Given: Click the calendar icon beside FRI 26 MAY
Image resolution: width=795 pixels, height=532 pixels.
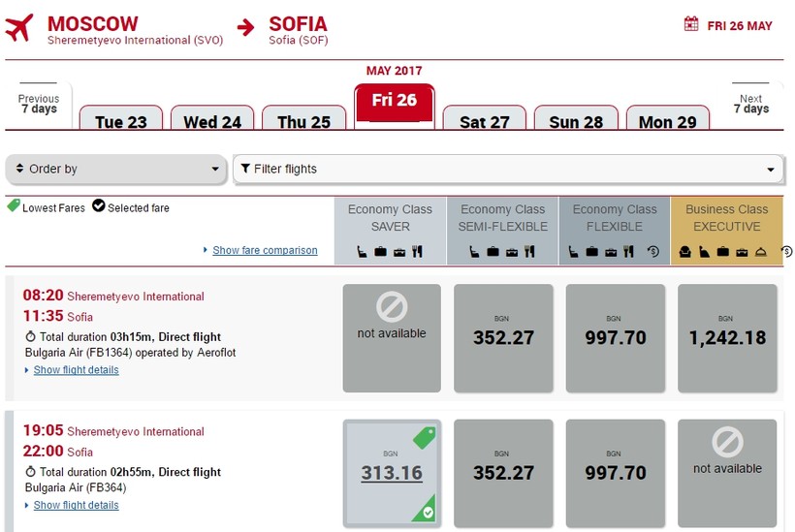Looking at the screenshot, I should 691,24.
